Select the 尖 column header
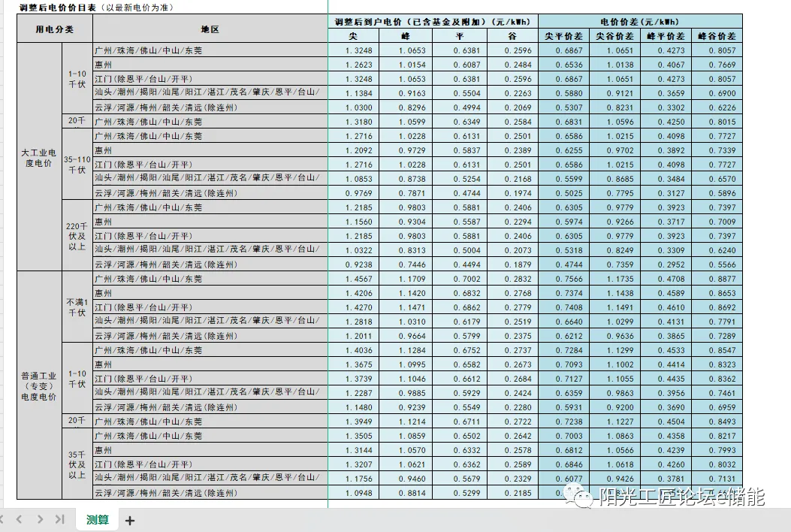Image resolution: width=791 pixels, height=532 pixels. (353, 36)
